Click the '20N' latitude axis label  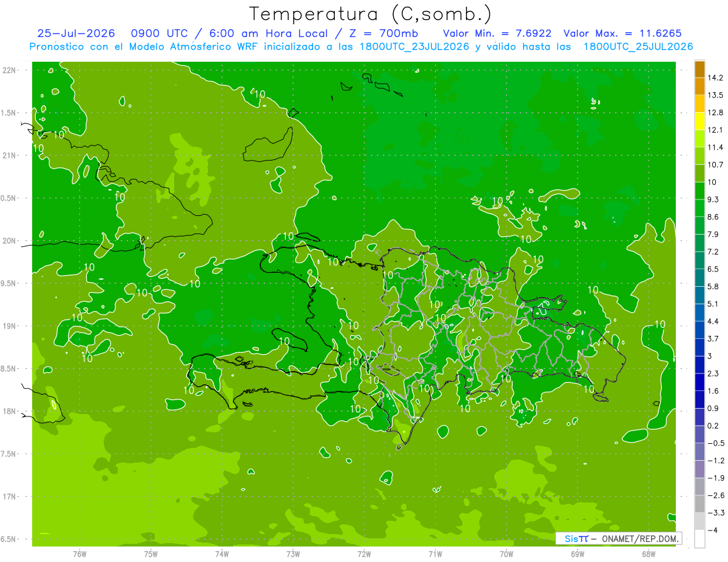pyautogui.click(x=10, y=241)
